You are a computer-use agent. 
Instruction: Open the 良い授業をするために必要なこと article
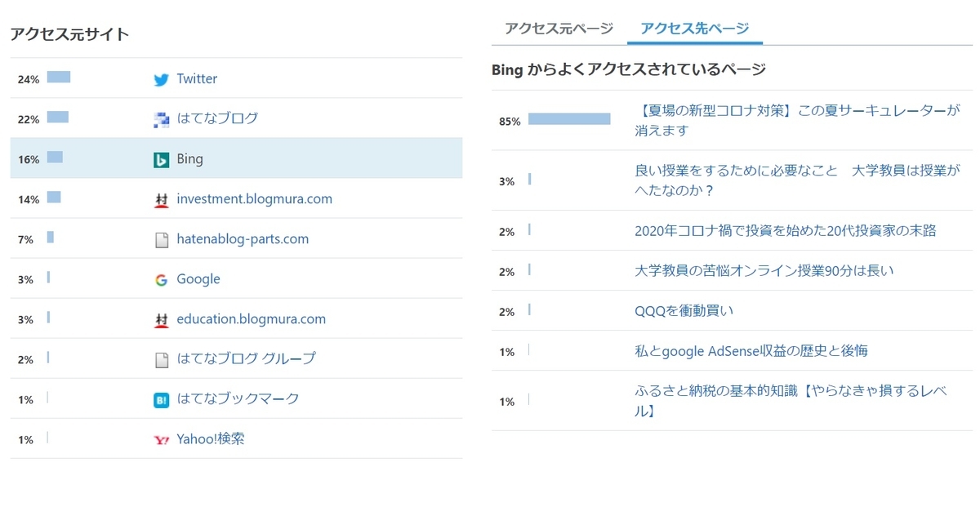point(797,180)
